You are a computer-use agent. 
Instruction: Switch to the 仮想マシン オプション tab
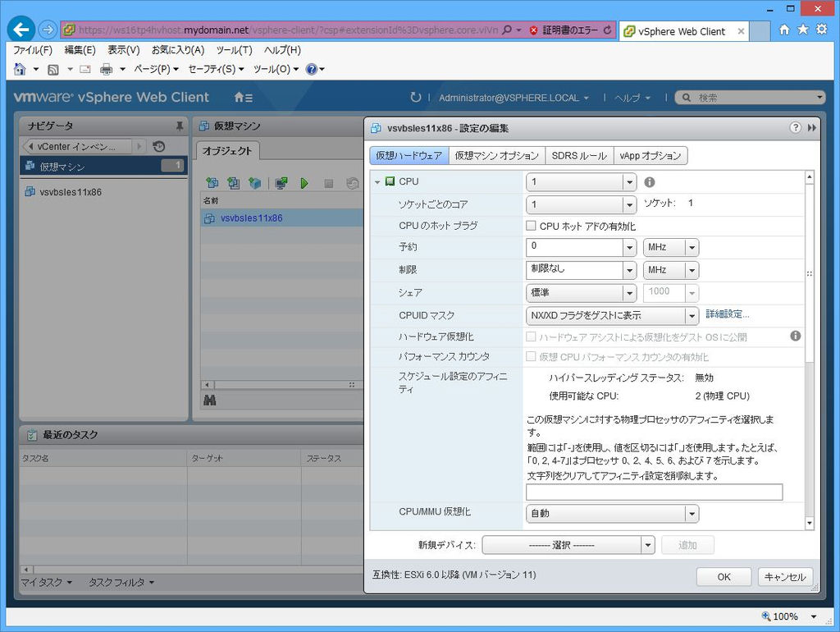tap(496, 155)
